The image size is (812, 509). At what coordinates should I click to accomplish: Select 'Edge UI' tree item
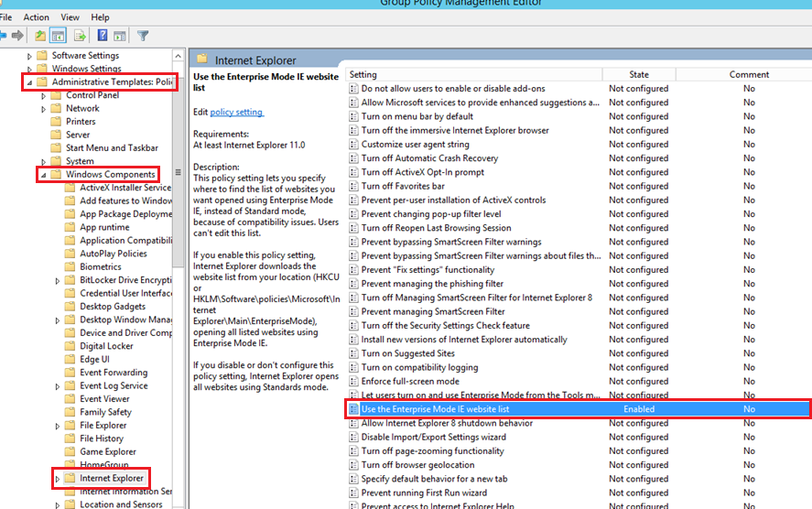click(94, 360)
